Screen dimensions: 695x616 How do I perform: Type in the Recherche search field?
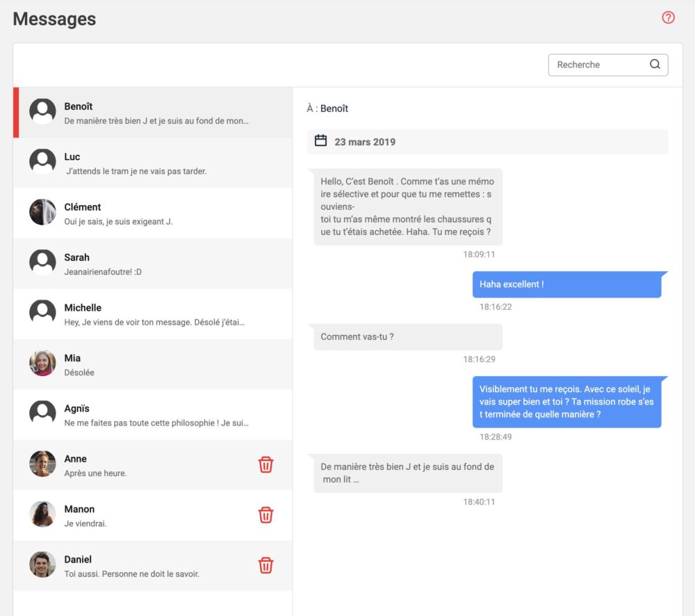tap(598, 65)
